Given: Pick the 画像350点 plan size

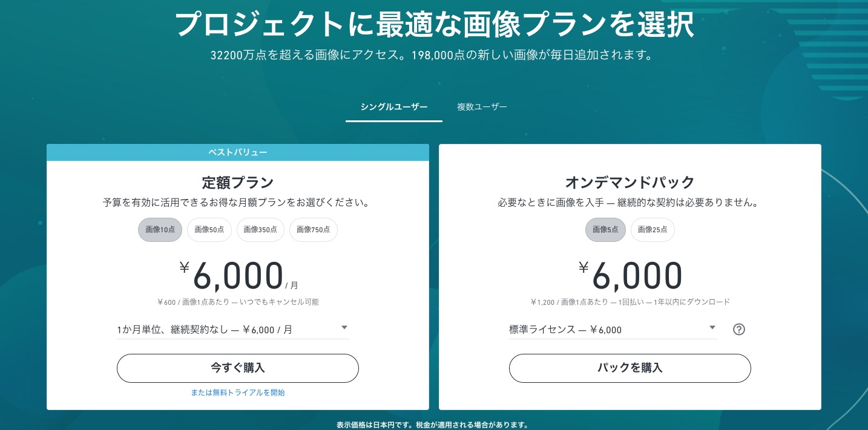Looking at the screenshot, I should click(260, 230).
